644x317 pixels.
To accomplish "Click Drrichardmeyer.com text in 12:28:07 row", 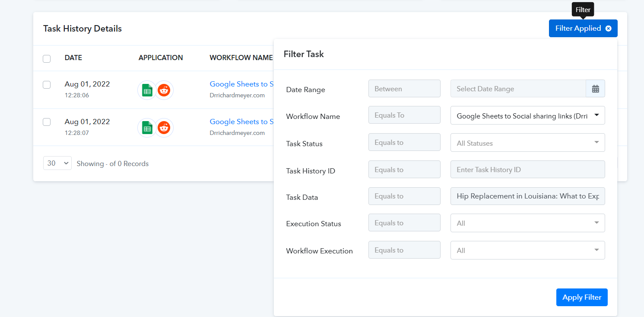I will click(x=237, y=133).
